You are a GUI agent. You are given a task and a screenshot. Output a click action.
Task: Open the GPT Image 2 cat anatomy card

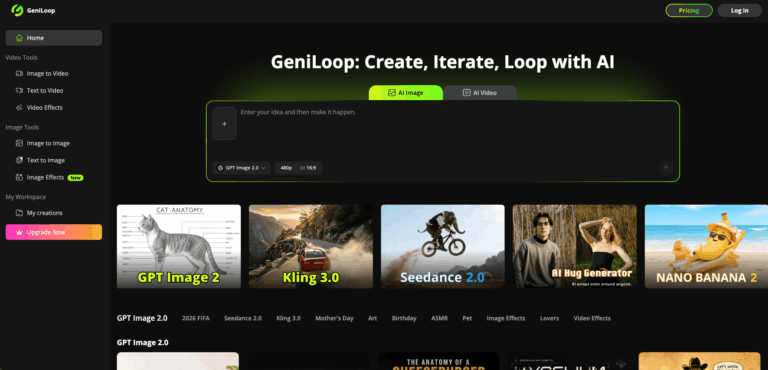[x=179, y=247]
